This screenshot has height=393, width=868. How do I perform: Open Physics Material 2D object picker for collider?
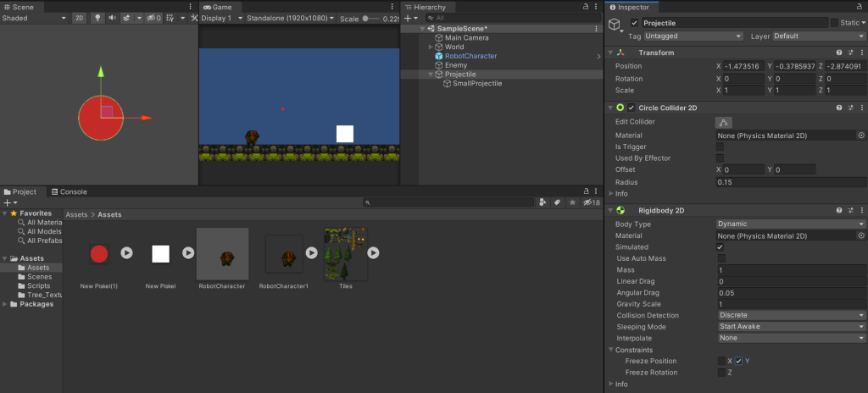[861, 135]
